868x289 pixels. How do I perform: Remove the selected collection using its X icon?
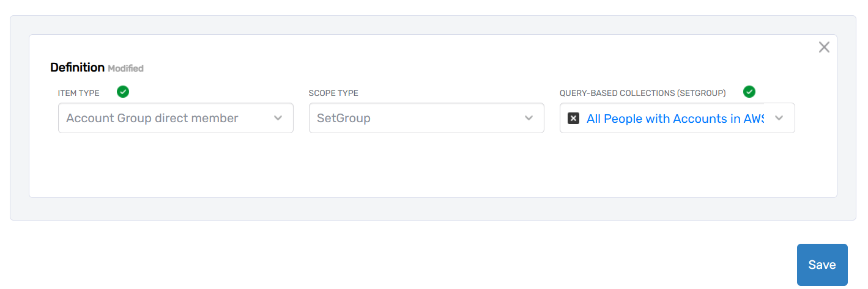[x=573, y=119]
